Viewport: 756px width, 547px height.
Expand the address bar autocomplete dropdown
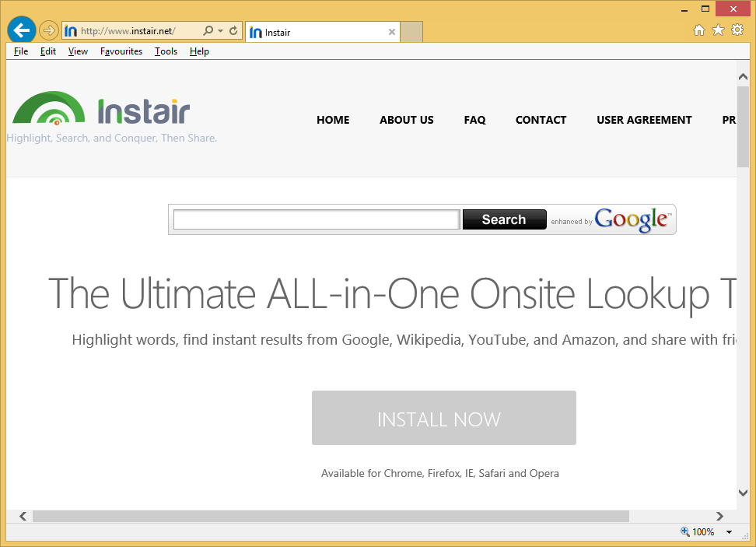221,31
